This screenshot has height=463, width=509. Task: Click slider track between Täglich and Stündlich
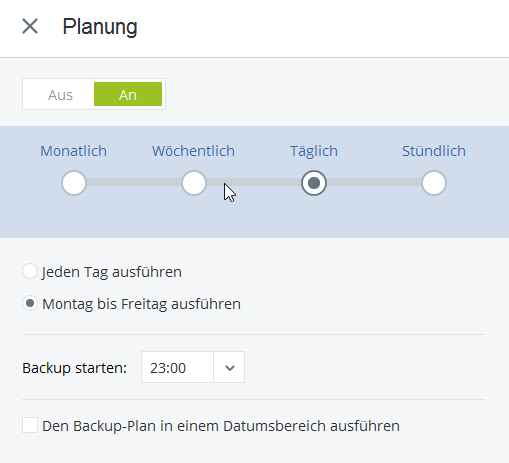pos(374,182)
